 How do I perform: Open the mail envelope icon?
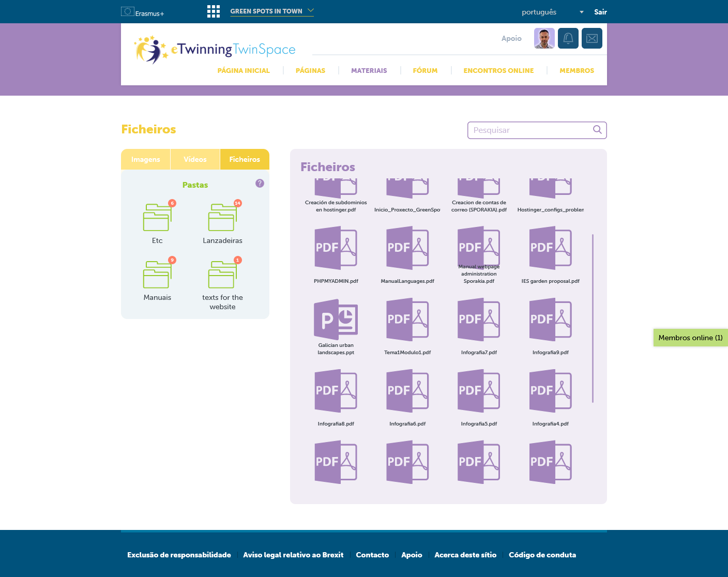[592, 38]
